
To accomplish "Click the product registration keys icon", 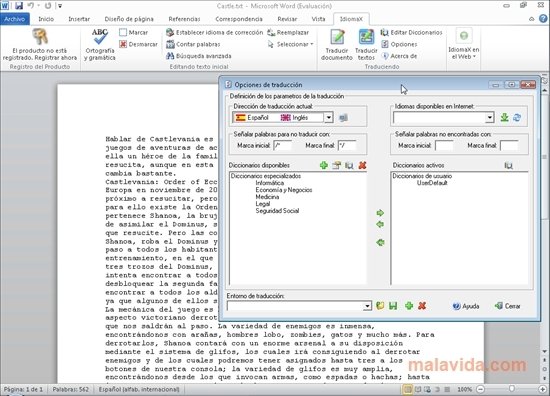I will pos(40,37).
